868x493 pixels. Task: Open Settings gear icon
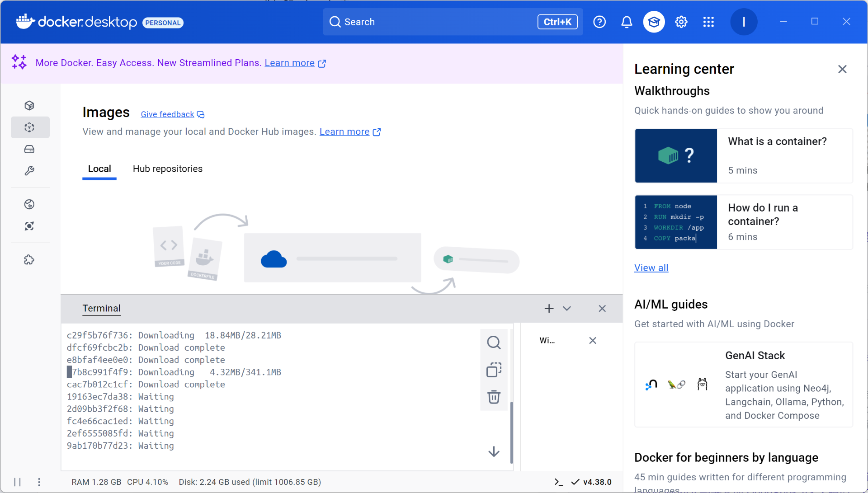681,22
